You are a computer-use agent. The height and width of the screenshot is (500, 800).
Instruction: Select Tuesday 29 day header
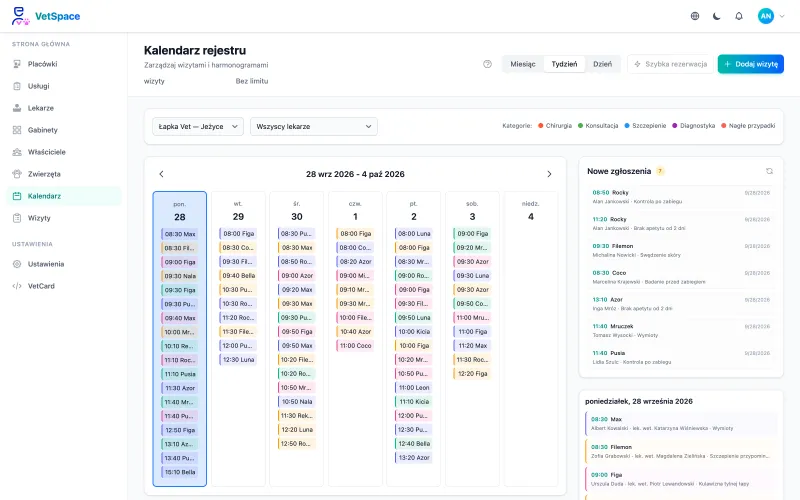(x=238, y=211)
